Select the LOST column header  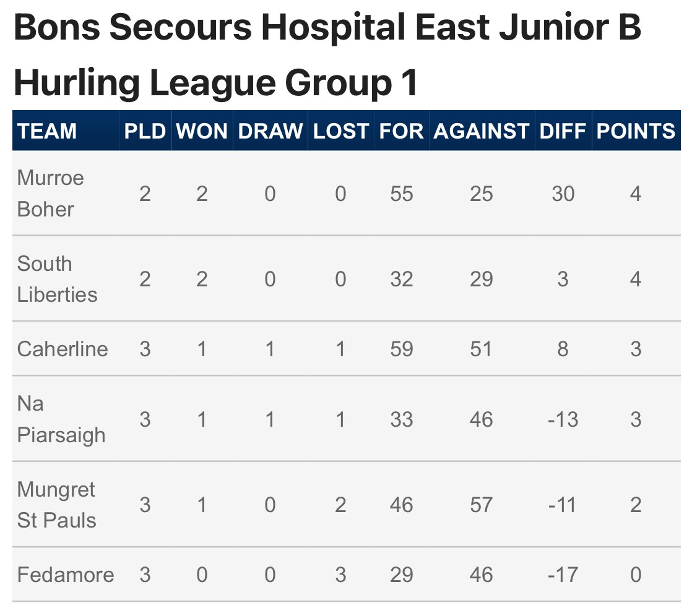coord(340,131)
